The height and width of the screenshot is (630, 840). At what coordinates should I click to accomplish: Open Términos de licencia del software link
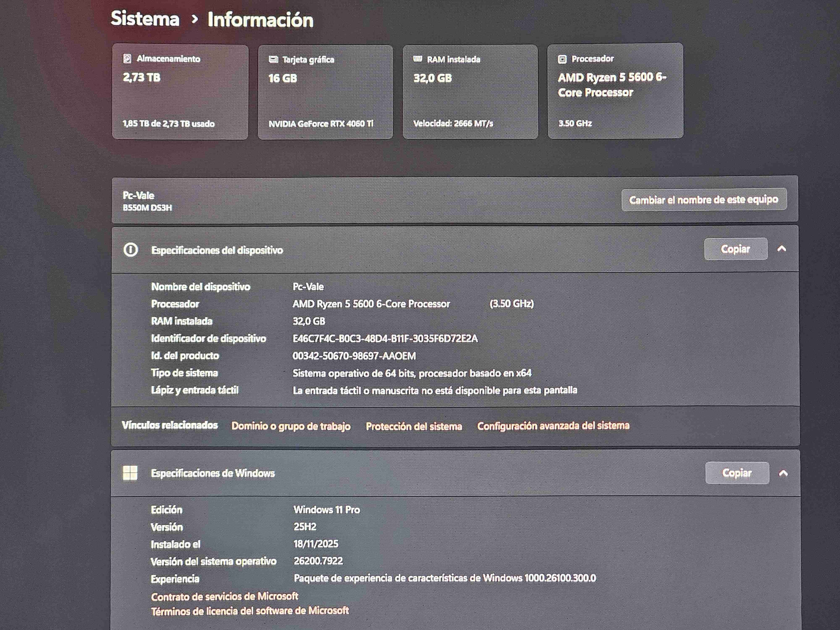click(250, 611)
